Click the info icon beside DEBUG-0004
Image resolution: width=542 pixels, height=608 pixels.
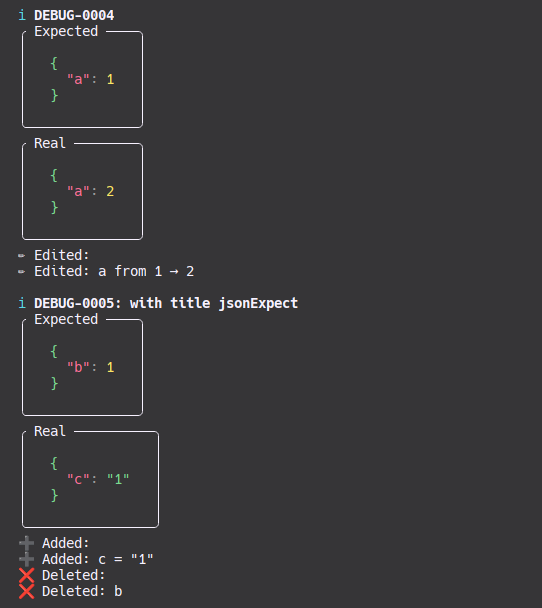pyautogui.click(x=22, y=16)
